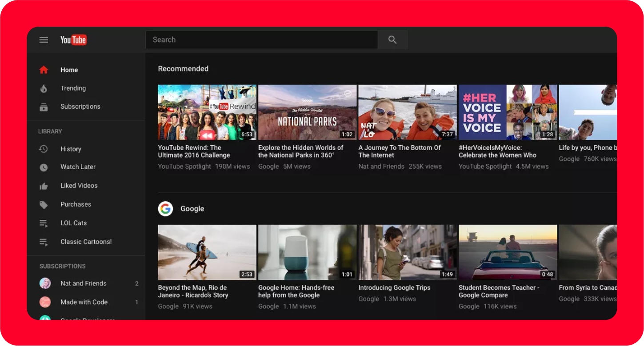Open the Rio surfers beach thumbnail
The width and height of the screenshot is (644, 346).
coord(207,252)
